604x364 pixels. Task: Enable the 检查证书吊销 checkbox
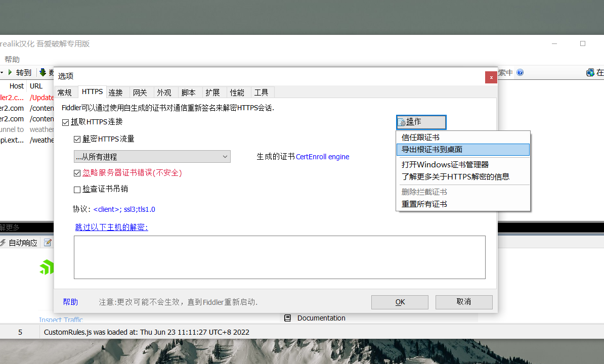point(77,190)
